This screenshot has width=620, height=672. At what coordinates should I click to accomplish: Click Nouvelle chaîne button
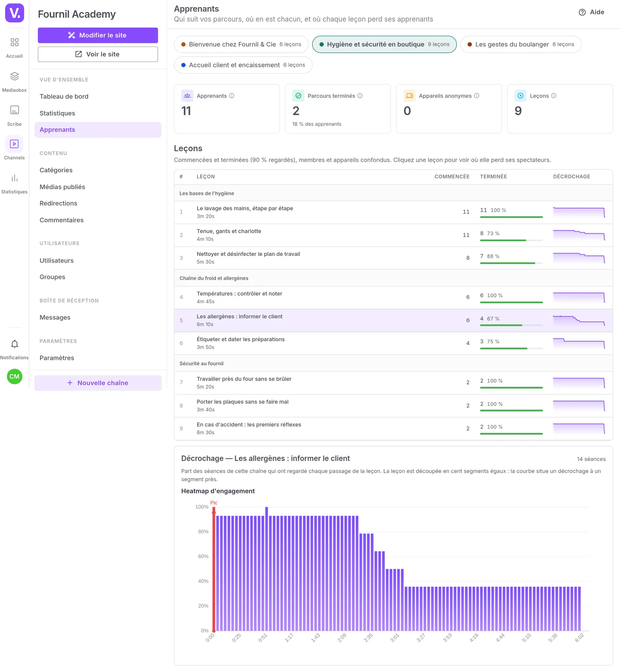coord(98,383)
